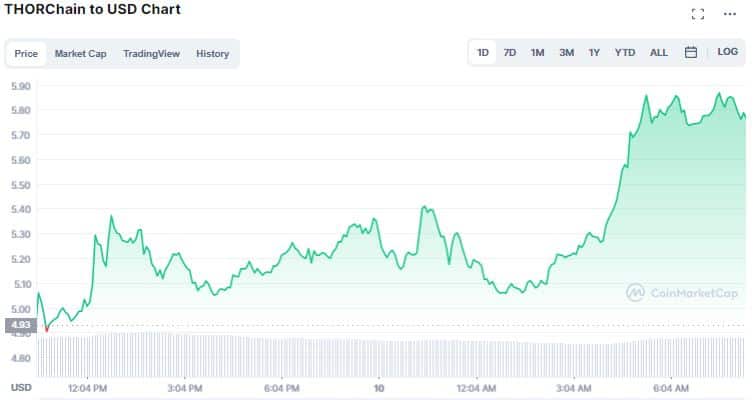Open the fullscreen chart view icon
Screen dimensions: 755x400
pyautogui.click(x=698, y=14)
